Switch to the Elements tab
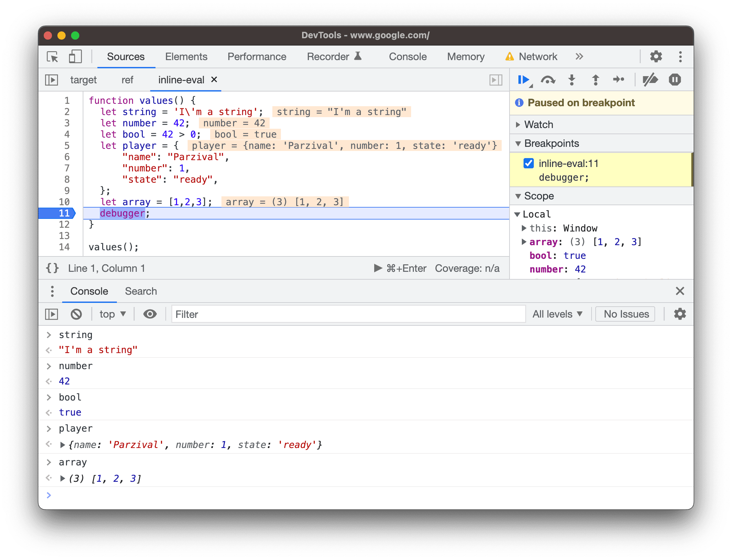This screenshot has width=732, height=560. [186, 56]
